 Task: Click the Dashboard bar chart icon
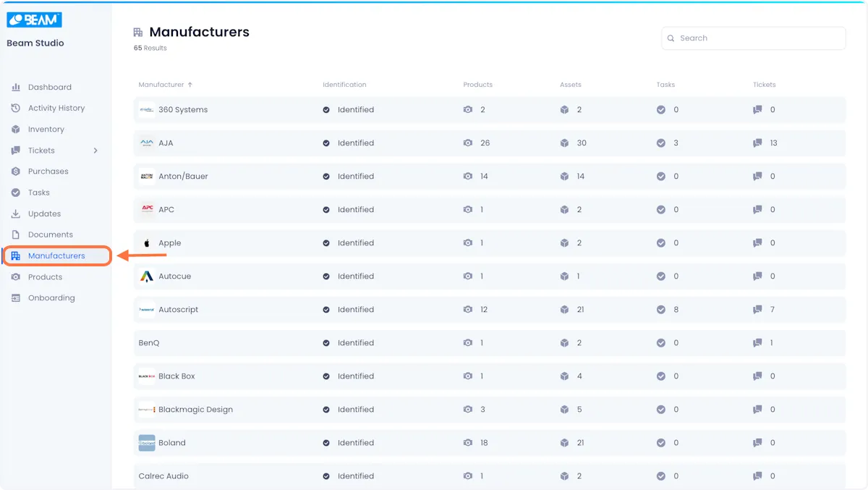click(16, 87)
